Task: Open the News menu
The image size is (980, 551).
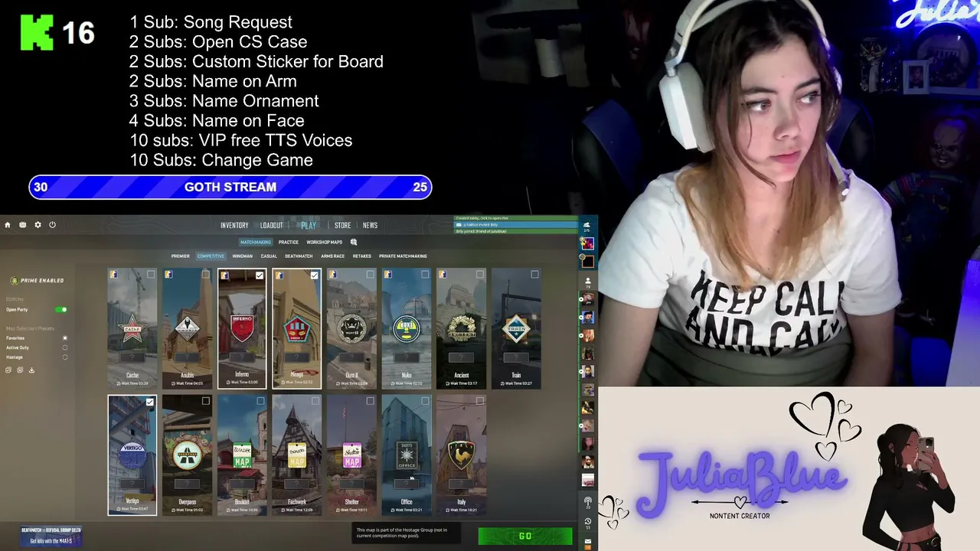Action: [370, 226]
